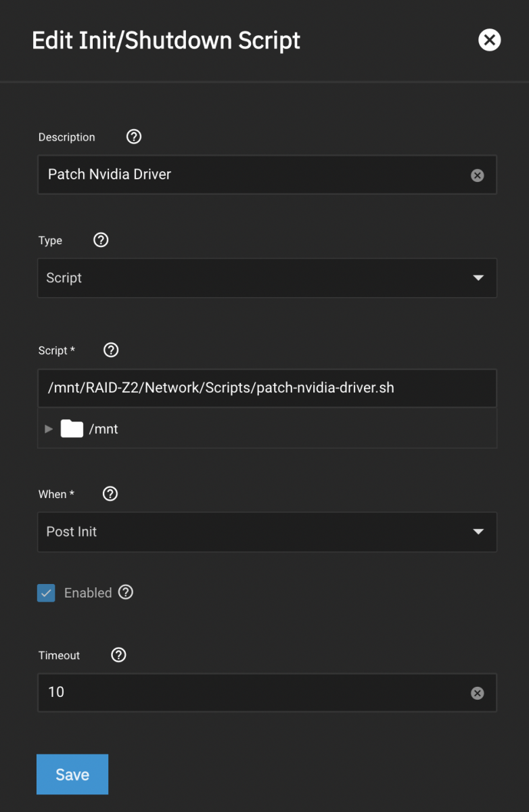Image resolution: width=529 pixels, height=812 pixels.
Task: Show help for the Enabled option
Action: coord(126,592)
